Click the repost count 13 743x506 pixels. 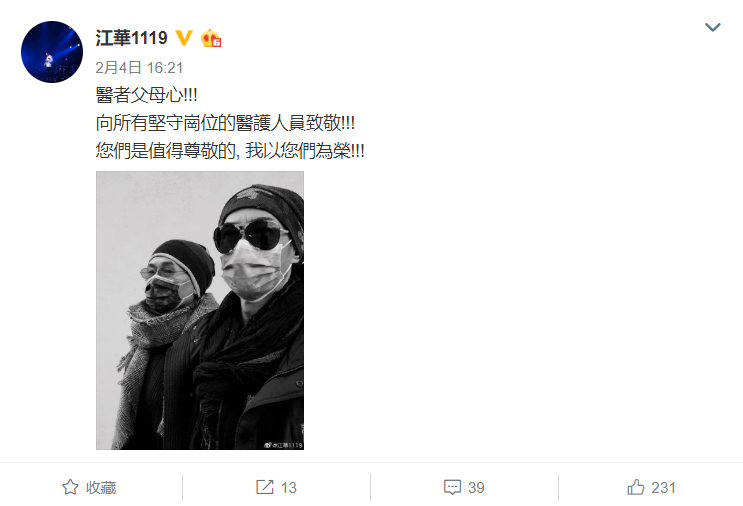289,488
